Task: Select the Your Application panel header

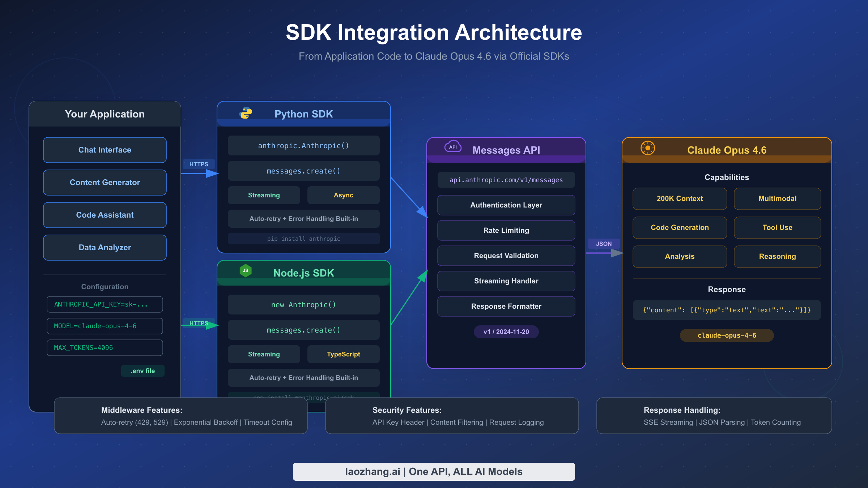Action: pyautogui.click(x=105, y=114)
